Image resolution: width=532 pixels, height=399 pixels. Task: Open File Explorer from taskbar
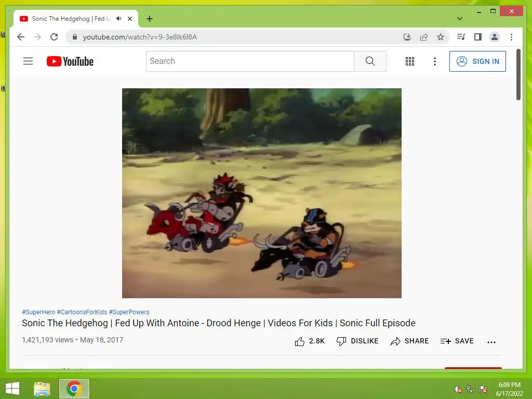click(x=42, y=389)
